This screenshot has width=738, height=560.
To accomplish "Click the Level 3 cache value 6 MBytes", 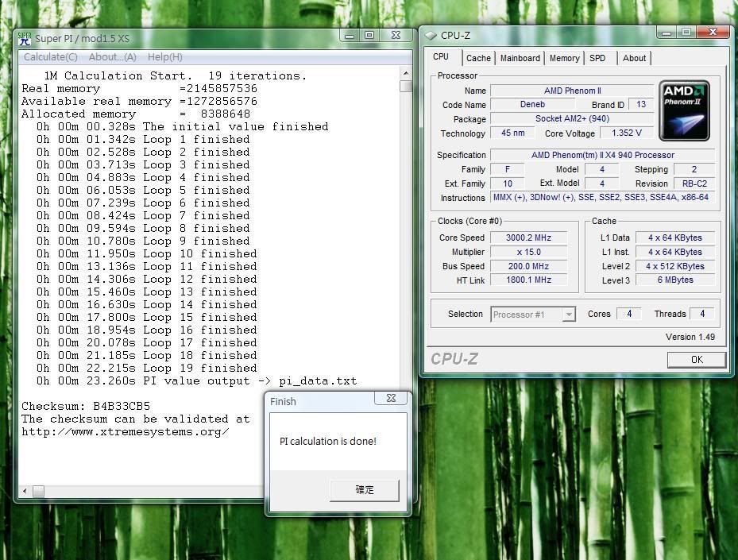I will 675,280.
